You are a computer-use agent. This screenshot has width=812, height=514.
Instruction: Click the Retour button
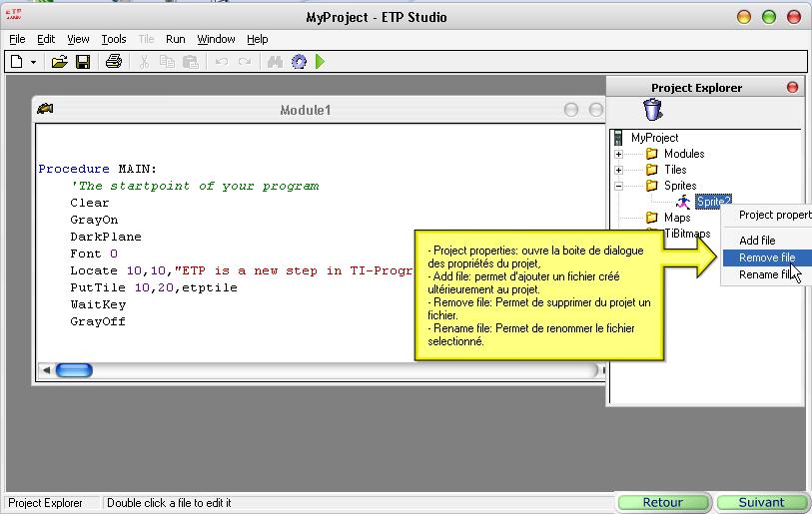coord(663,503)
